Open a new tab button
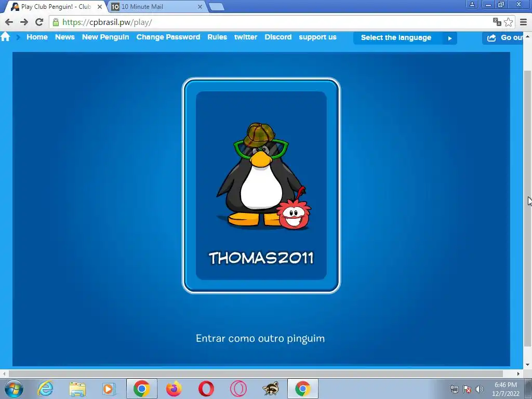Viewport: 532px width, 399px height. [216, 7]
